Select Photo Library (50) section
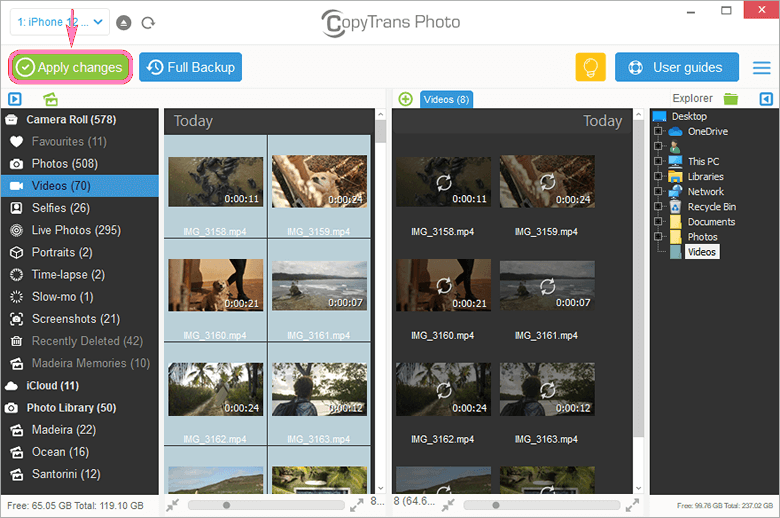 click(x=80, y=408)
